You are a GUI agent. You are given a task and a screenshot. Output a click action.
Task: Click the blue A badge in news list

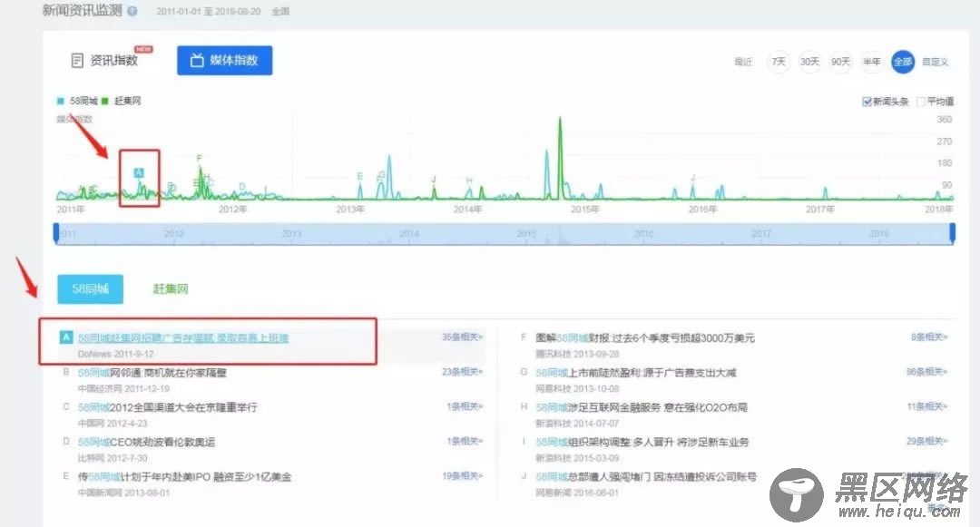coord(65,337)
